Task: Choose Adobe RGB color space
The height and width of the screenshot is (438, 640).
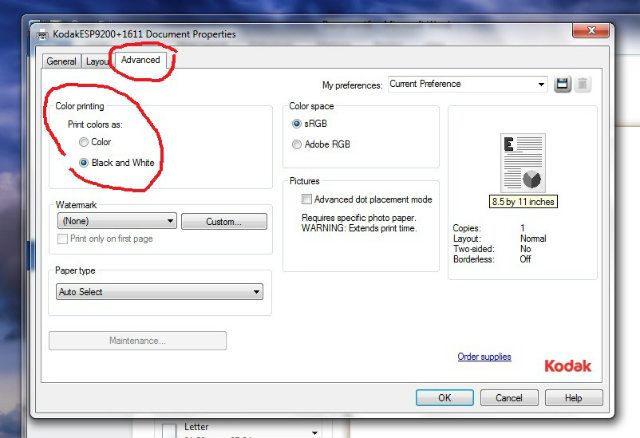Action: [297, 144]
